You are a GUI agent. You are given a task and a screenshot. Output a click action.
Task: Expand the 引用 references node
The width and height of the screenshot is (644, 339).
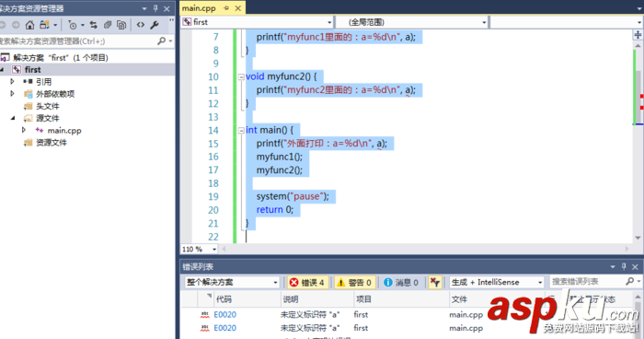pos(12,81)
